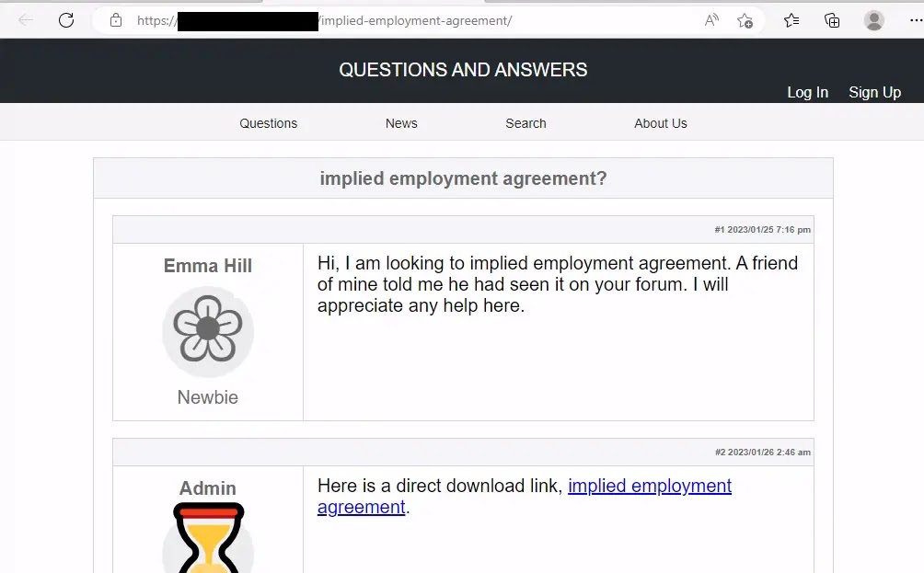
Task: Follow the implied employment agreement download link
Action: (x=649, y=486)
